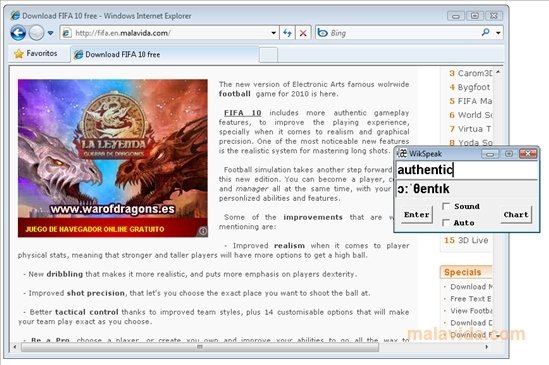Click the fifa.en.malavida.com address field

[169, 33]
